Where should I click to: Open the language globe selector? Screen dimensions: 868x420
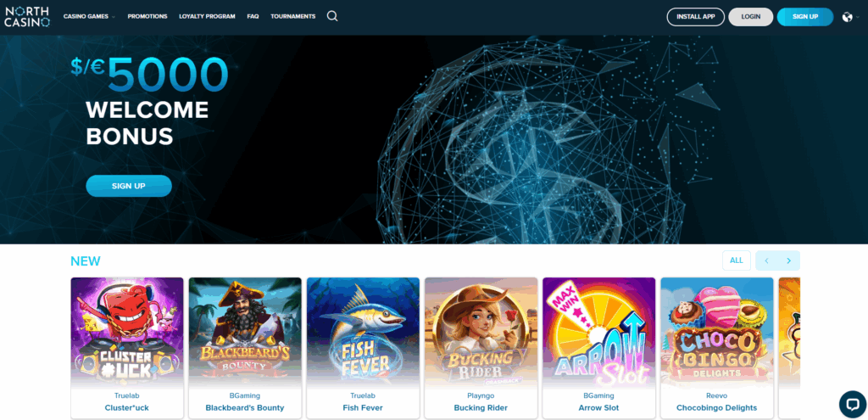(x=847, y=17)
